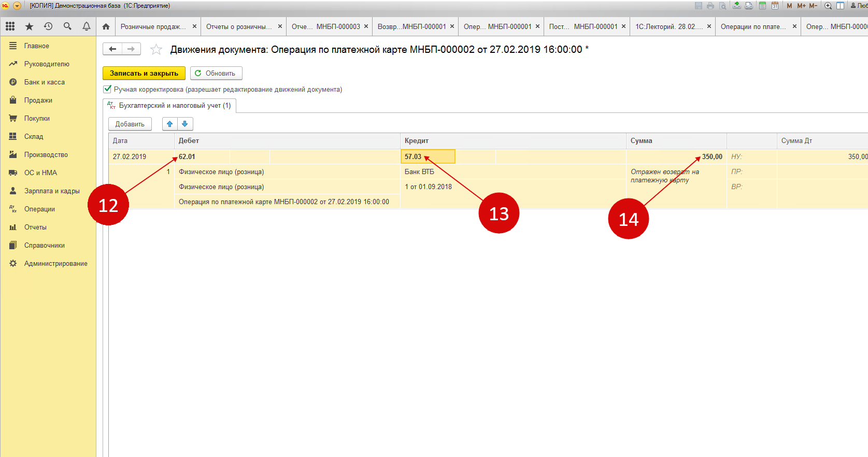Screen dimensions: 868x457
Task: Switch to Розничные продажи tab
Action: (x=151, y=26)
